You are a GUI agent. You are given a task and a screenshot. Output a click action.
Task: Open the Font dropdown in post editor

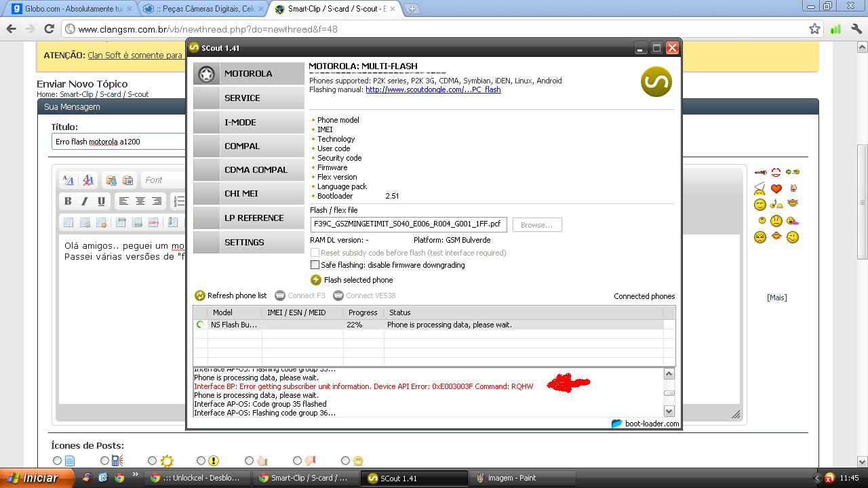click(163, 180)
